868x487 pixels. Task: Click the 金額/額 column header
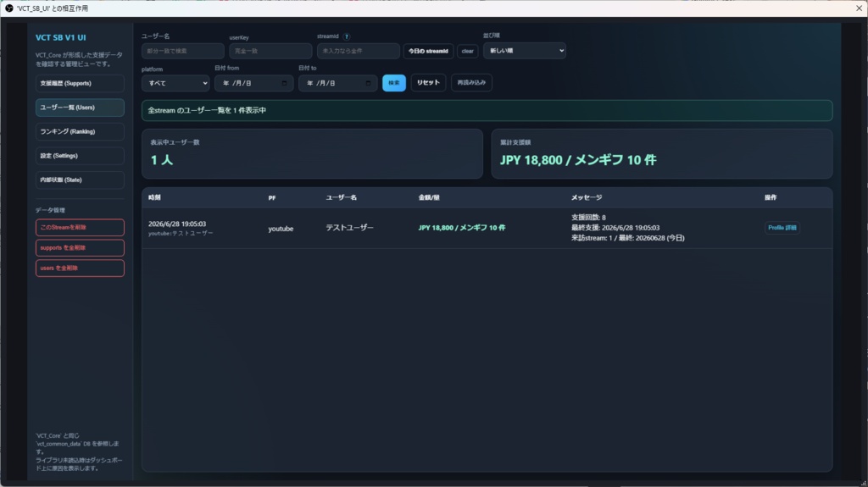coord(429,197)
